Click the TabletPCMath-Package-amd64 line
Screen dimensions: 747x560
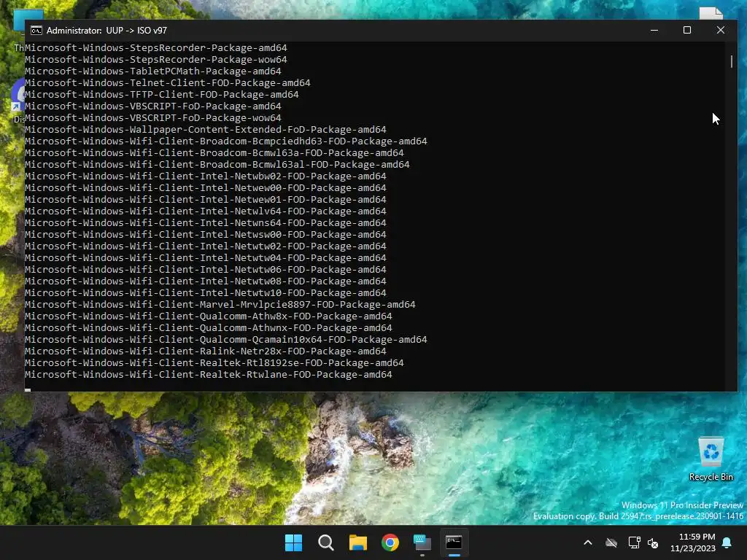(x=153, y=71)
